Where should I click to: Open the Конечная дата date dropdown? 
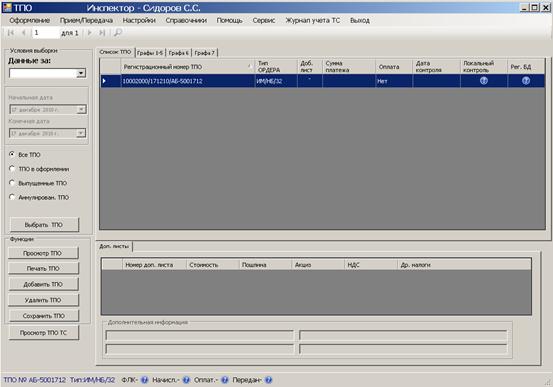pos(81,133)
